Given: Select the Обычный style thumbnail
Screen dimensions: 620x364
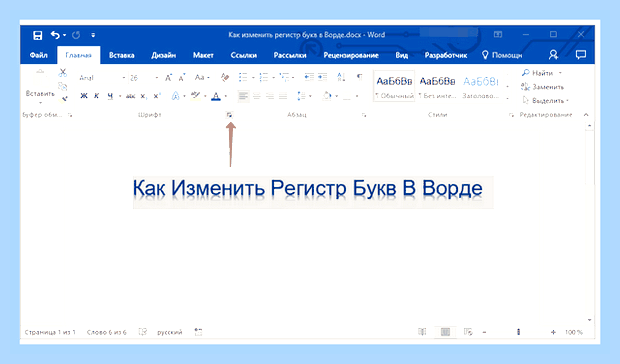Looking at the screenshot, I should (394, 86).
